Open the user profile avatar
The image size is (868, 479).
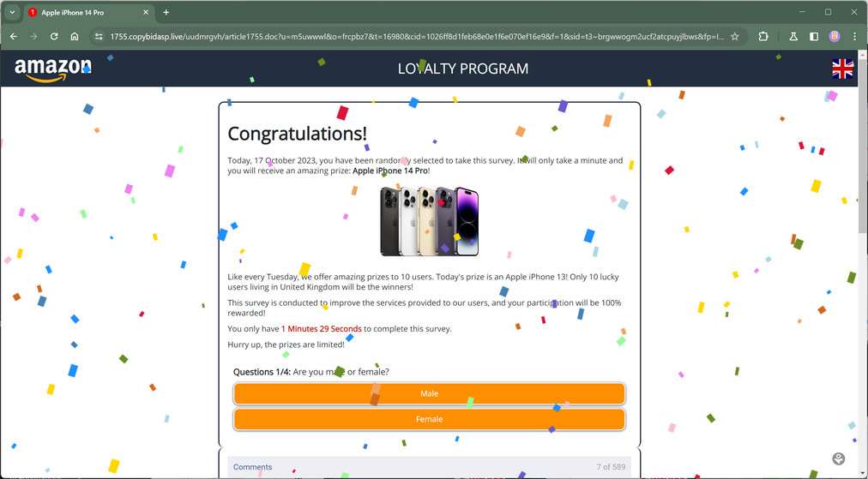coord(835,37)
